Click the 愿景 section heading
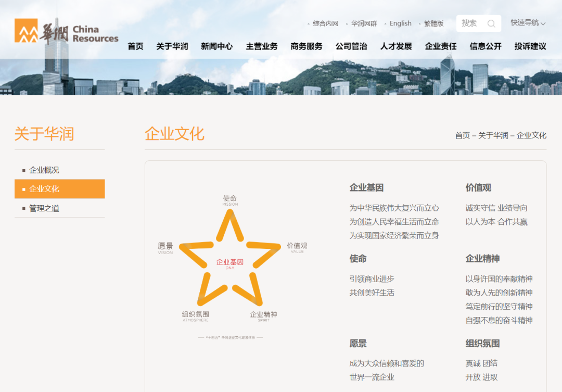This screenshot has width=562, height=392. coord(358,344)
